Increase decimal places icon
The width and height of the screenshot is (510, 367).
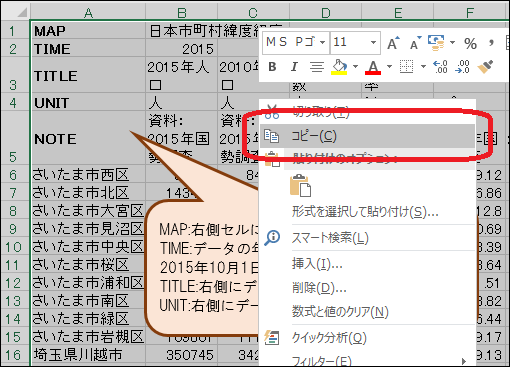tap(440, 67)
